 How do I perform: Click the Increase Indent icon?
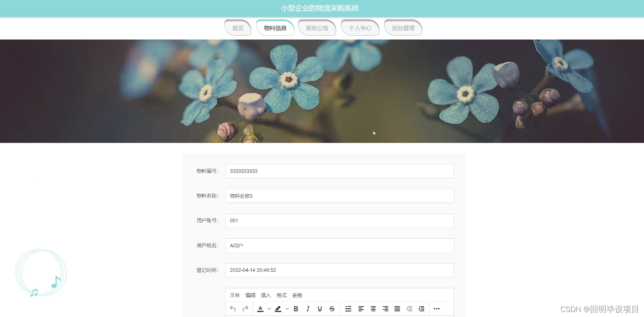click(x=421, y=309)
